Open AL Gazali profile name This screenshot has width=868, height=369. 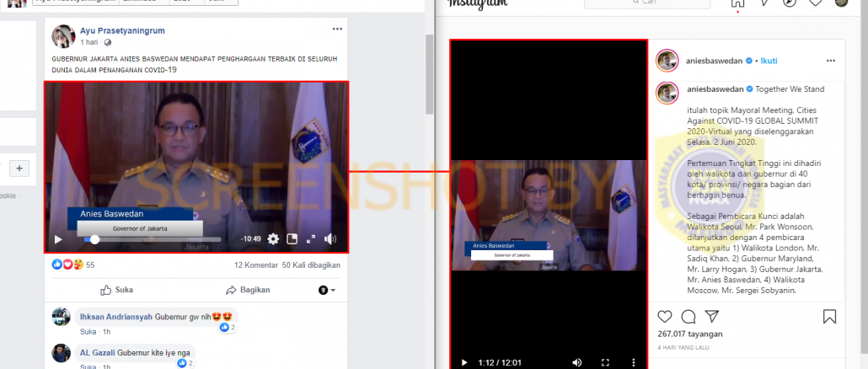96,353
